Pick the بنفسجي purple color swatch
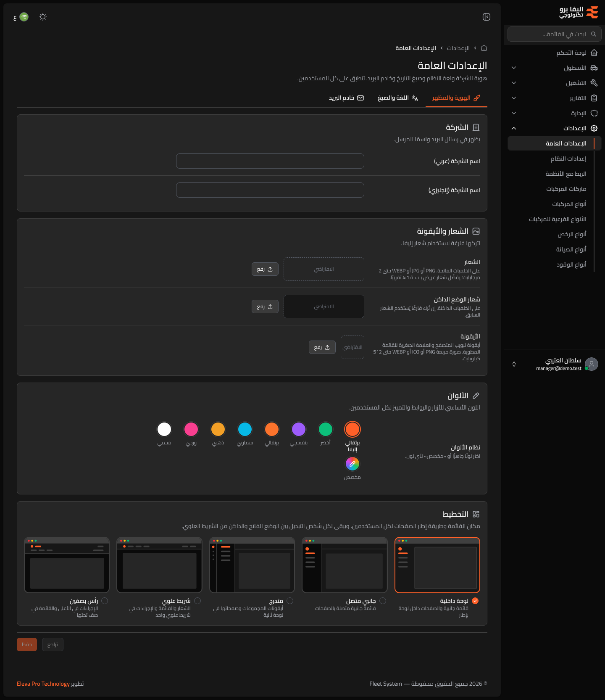This screenshot has height=700, width=605. 299,429
